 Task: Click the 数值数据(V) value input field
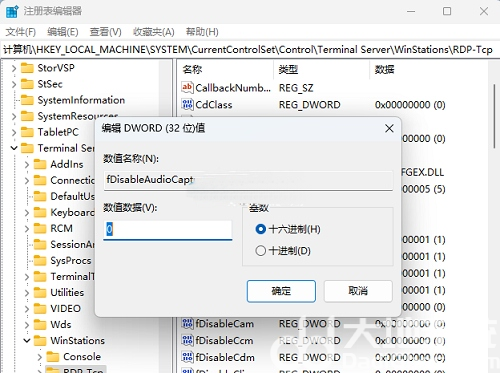168,230
